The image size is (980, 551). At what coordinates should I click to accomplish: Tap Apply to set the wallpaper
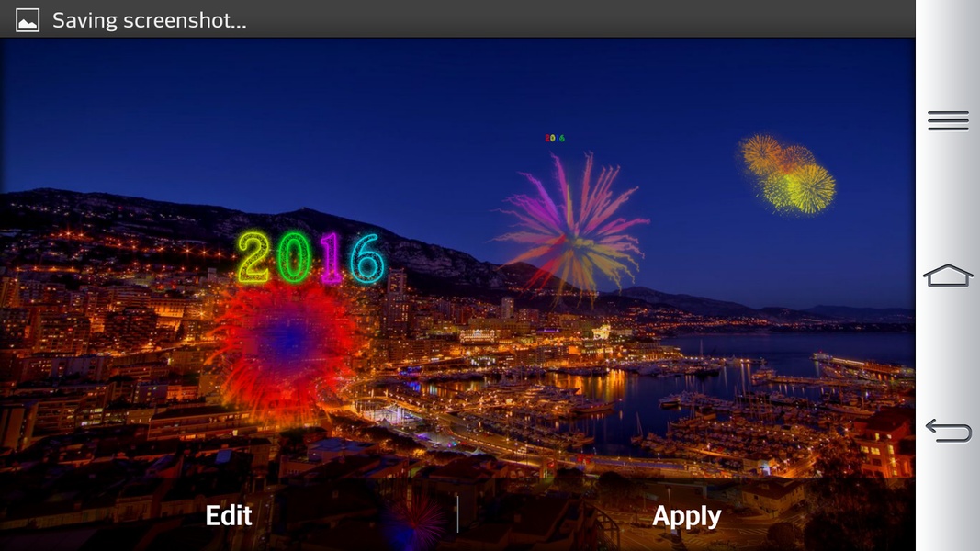[x=686, y=515]
